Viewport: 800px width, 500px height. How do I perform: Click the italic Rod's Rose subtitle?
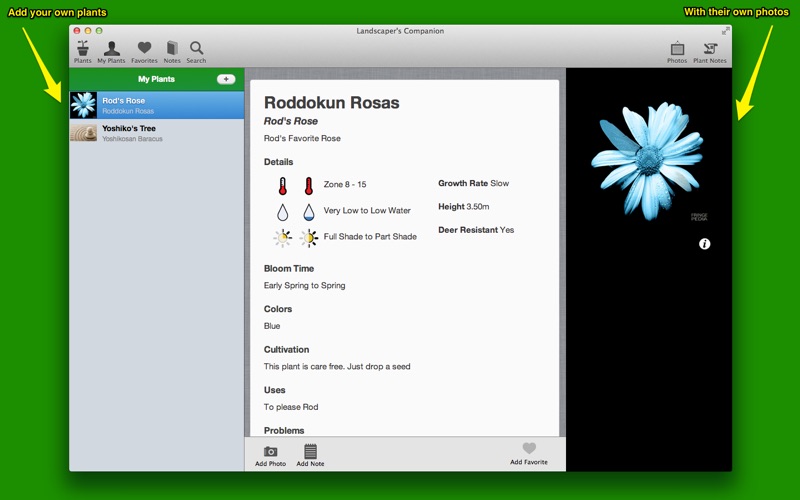tap(291, 121)
